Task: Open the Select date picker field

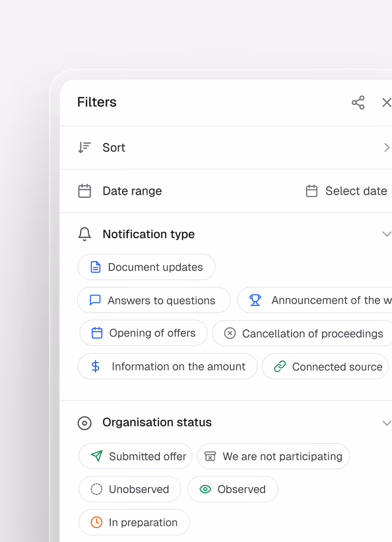Action: pos(346,191)
